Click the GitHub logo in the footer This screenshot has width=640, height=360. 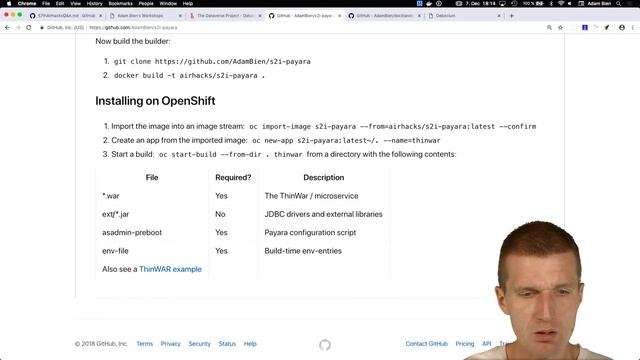325,345
